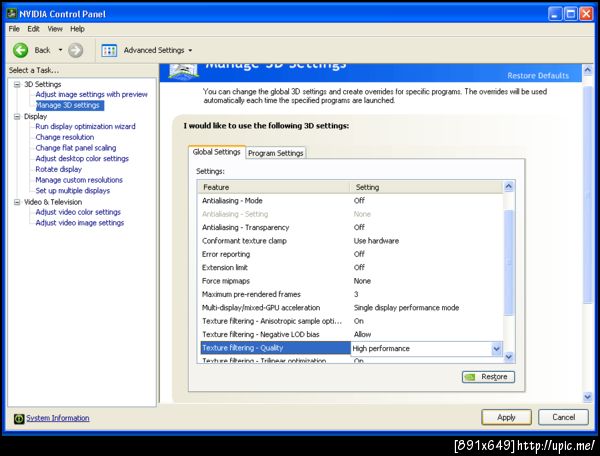Click the Feature column header
Viewport: 600px width, 456px height.
click(274, 187)
